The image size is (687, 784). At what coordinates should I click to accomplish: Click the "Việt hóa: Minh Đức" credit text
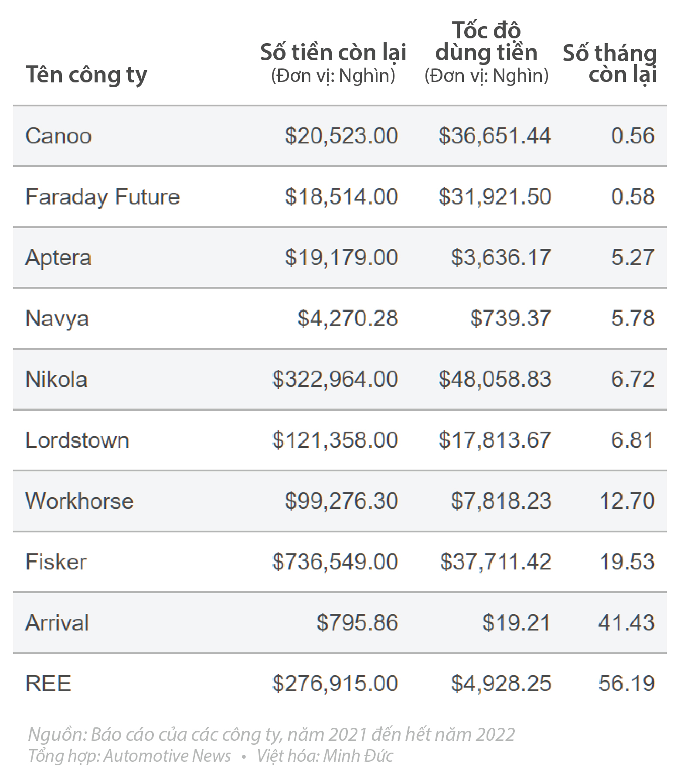[325, 756]
